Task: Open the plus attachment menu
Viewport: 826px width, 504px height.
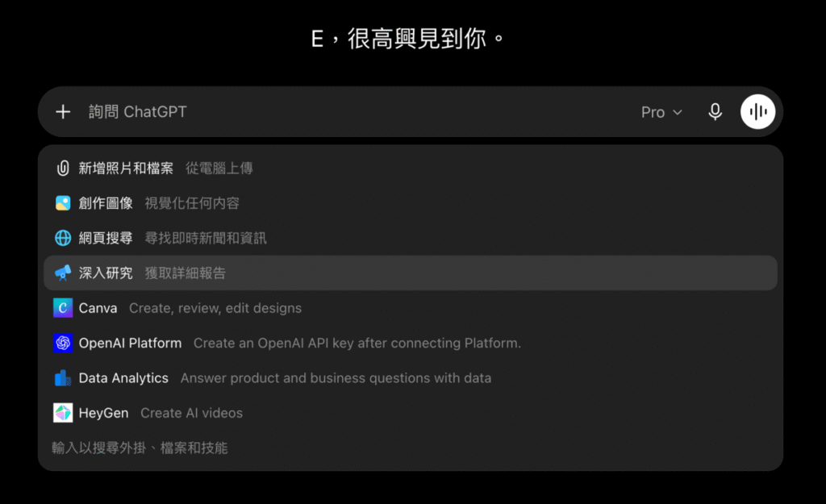Action: [x=63, y=111]
